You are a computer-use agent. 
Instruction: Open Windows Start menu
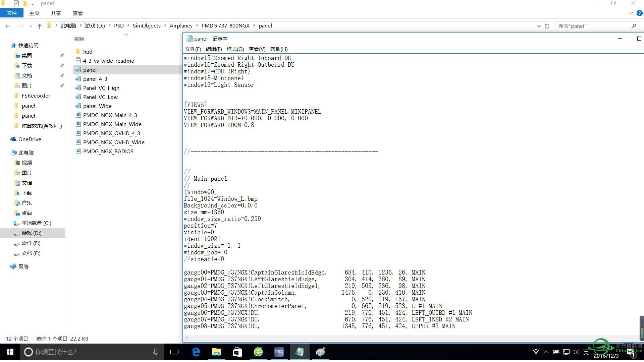pos(10,352)
